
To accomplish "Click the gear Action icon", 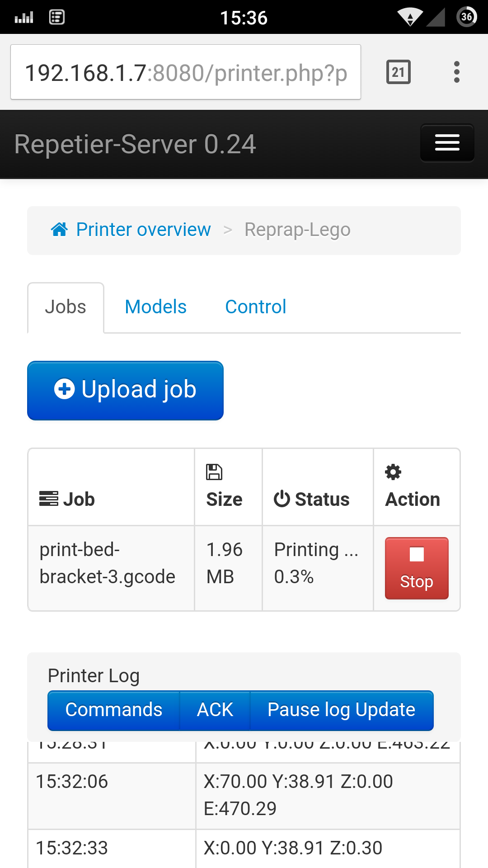I will 393,472.
